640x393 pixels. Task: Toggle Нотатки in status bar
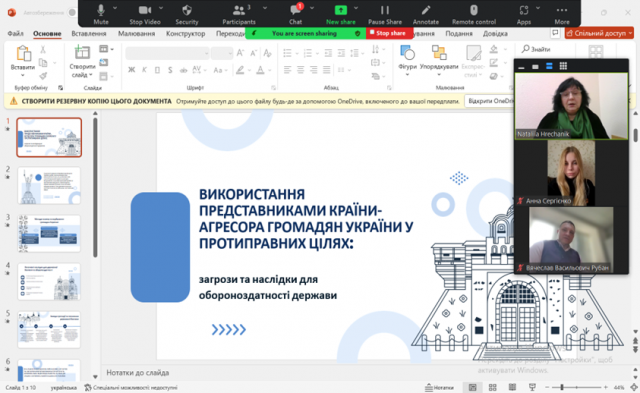click(x=439, y=387)
